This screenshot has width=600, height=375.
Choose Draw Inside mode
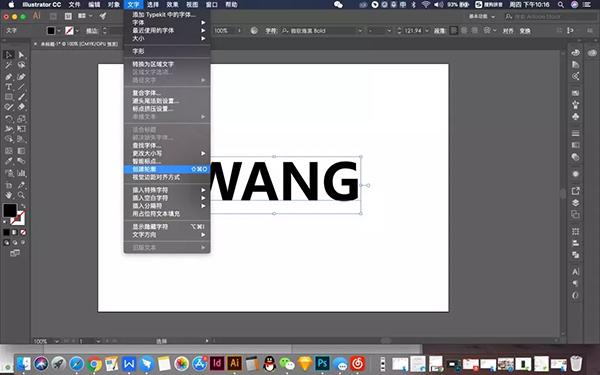pos(23,242)
